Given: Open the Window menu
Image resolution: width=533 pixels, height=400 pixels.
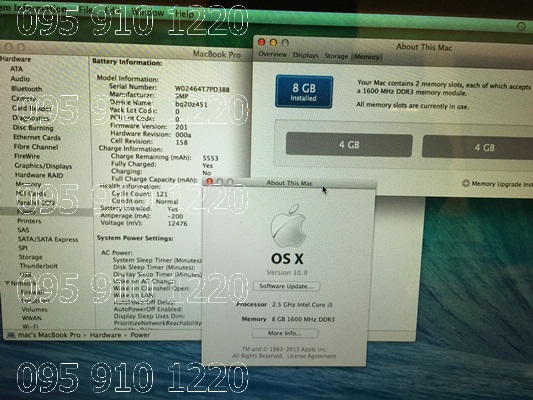Looking at the screenshot, I should click(148, 13).
